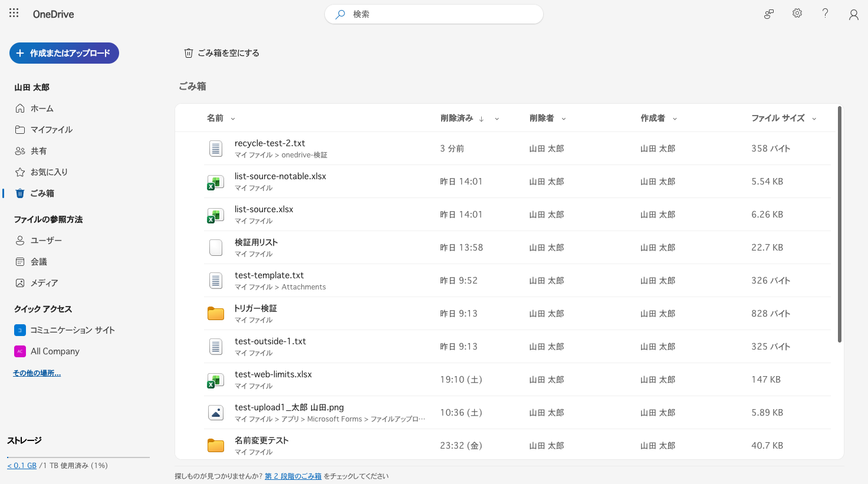The image size is (868, 484).
Task: Click the text file icon of test-template.txt
Action: click(x=216, y=281)
